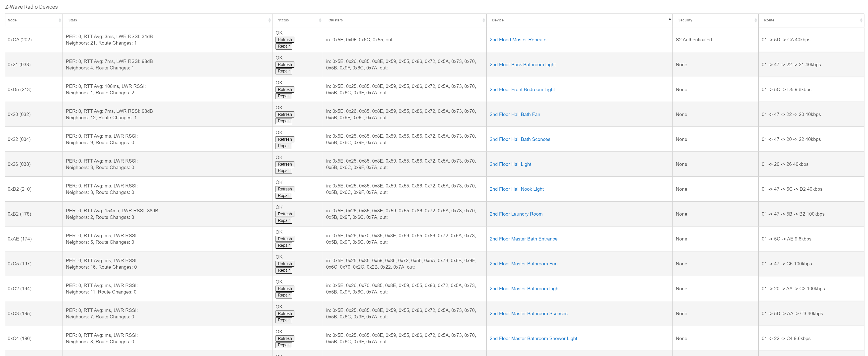Image resolution: width=868 pixels, height=356 pixels.
Task: Sort table by Stats column header
Action: click(167, 20)
